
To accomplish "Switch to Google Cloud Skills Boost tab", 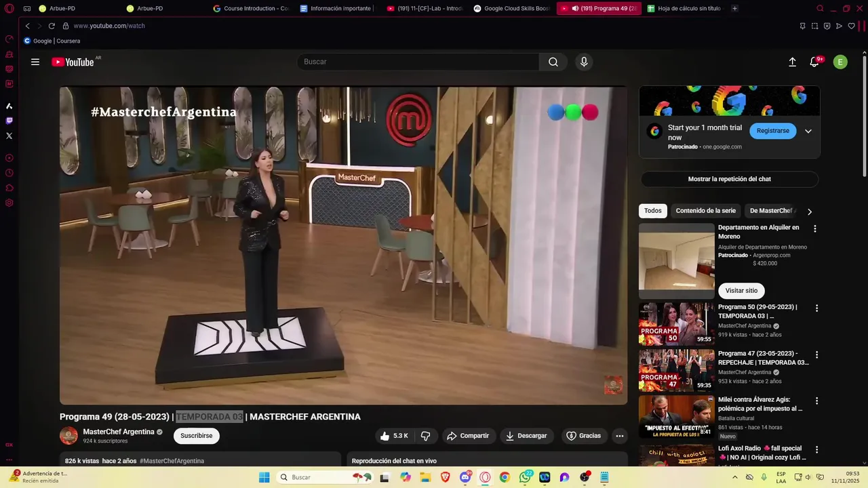I will pyautogui.click(x=512, y=9).
